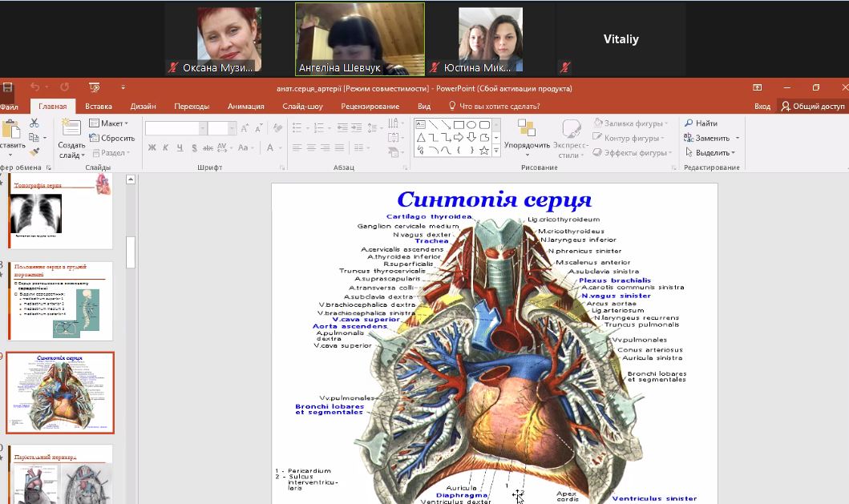Pick the rectangle shape from the gallery

459,124
